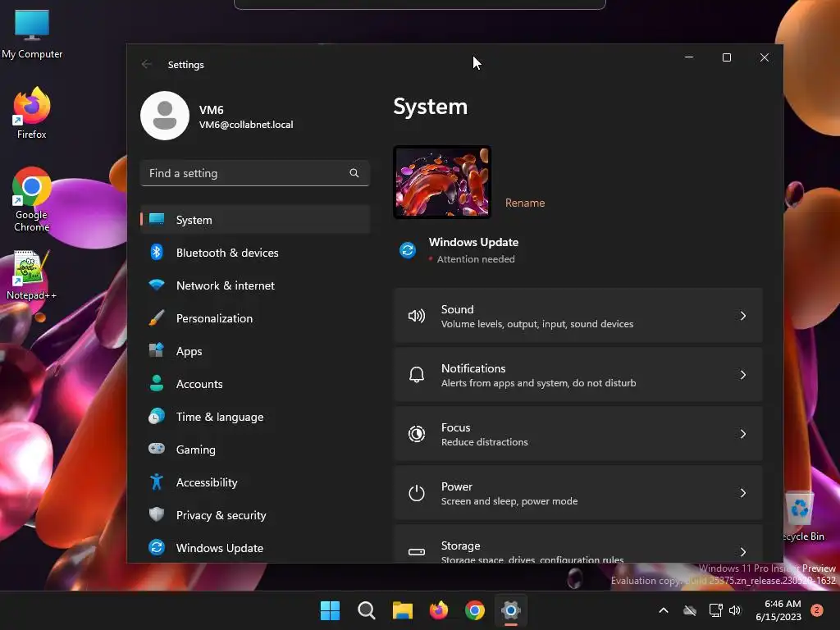Open Focus reduce distractions
Viewport: 840px width, 630px height.
coord(578,434)
